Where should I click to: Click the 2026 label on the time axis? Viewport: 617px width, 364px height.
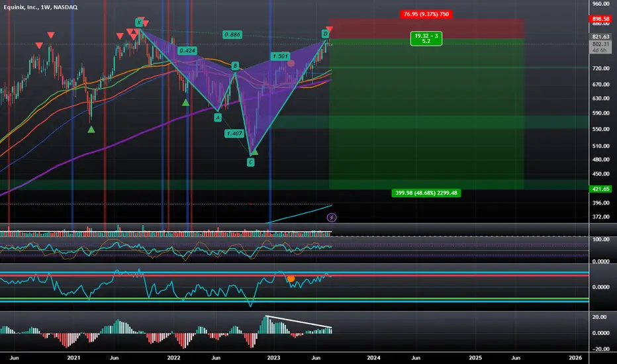click(x=575, y=357)
